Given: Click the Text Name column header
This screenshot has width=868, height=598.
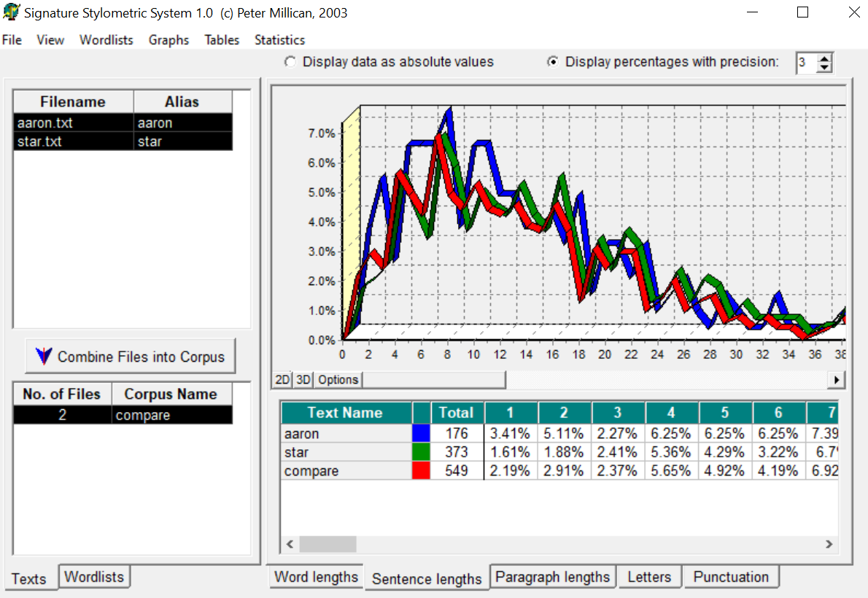Looking at the screenshot, I should [346, 413].
